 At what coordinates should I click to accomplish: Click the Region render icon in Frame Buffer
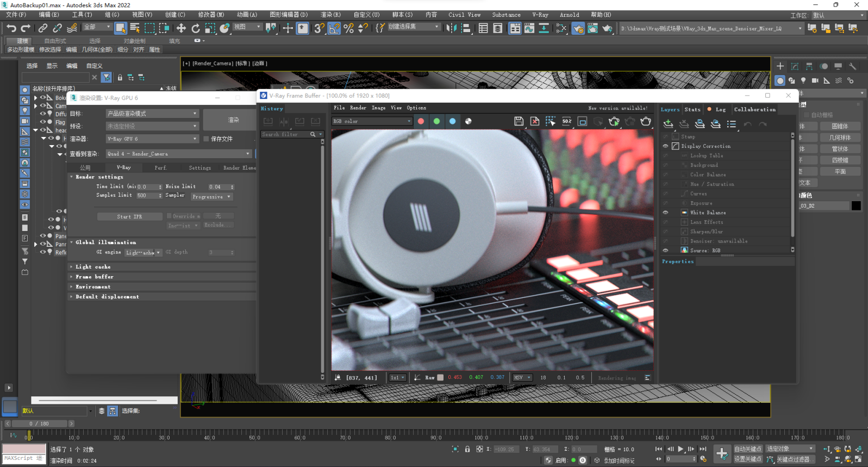[583, 121]
